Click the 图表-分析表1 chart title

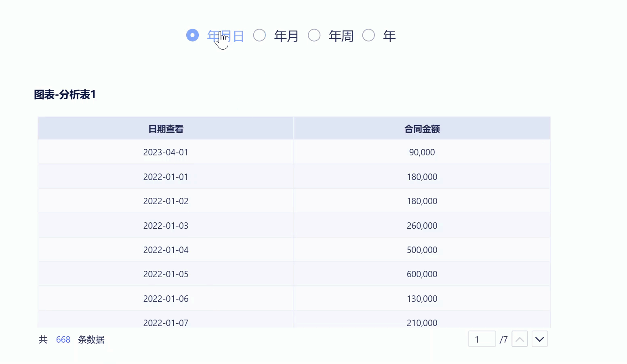coord(65,95)
